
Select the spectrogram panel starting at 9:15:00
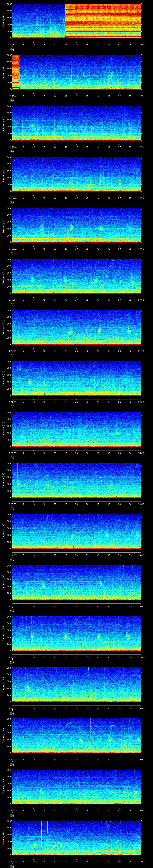click(x=77, y=72)
